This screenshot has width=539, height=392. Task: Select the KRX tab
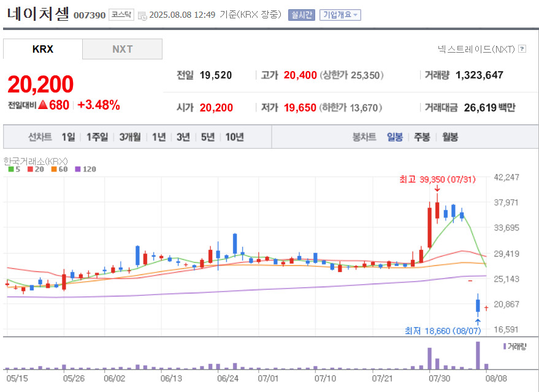pyautogui.click(x=43, y=49)
